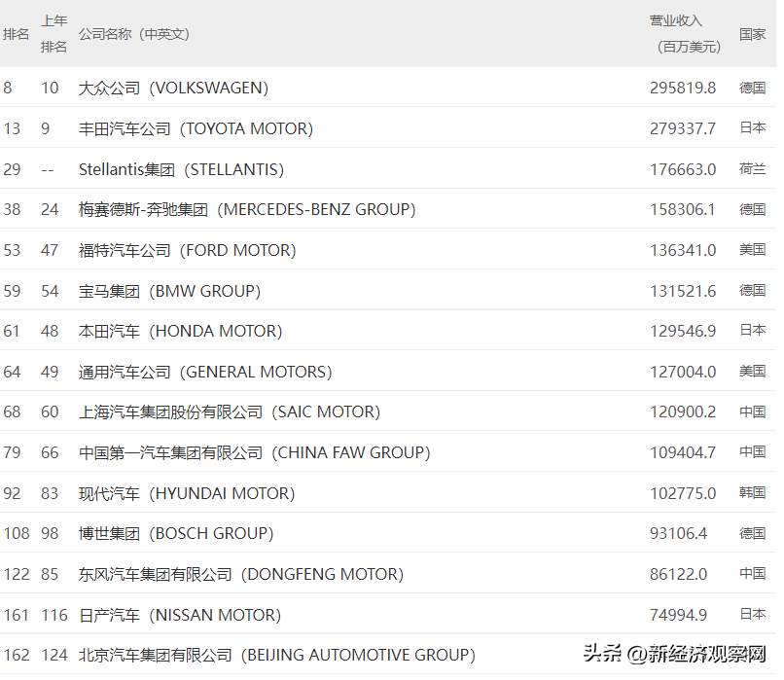Click rank 162 in Beijing Automotive row
This screenshot has width=784, height=680.
click(17, 656)
